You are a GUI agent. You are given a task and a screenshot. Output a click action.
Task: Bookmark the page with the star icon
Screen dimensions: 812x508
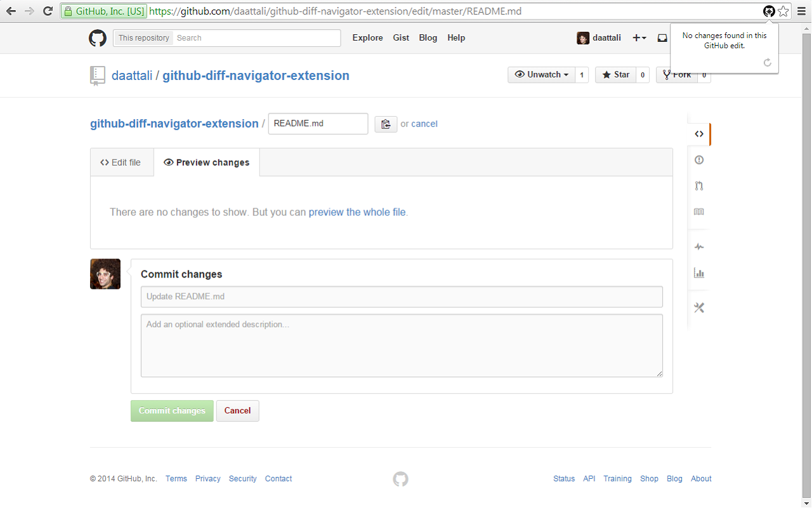(x=783, y=11)
